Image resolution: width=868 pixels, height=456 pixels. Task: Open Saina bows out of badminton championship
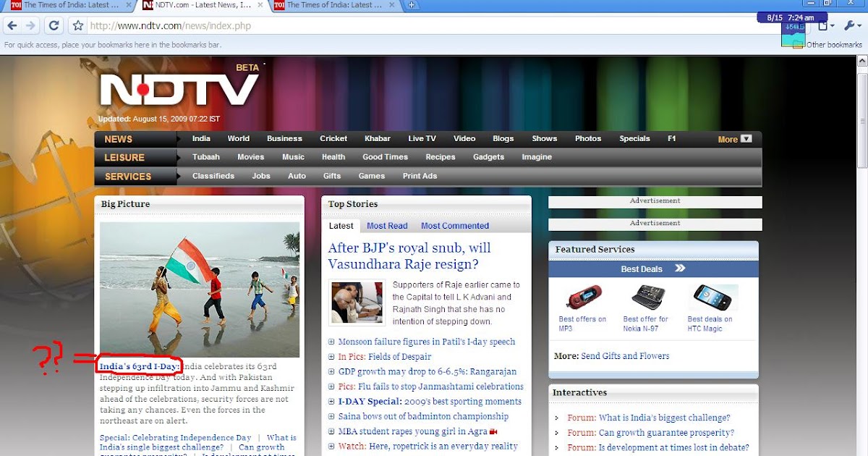click(423, 416)
